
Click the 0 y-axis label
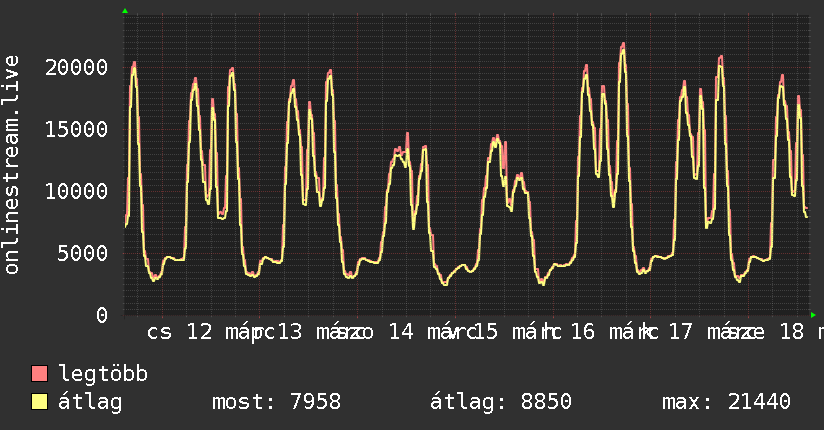click(x=102, y=315)
